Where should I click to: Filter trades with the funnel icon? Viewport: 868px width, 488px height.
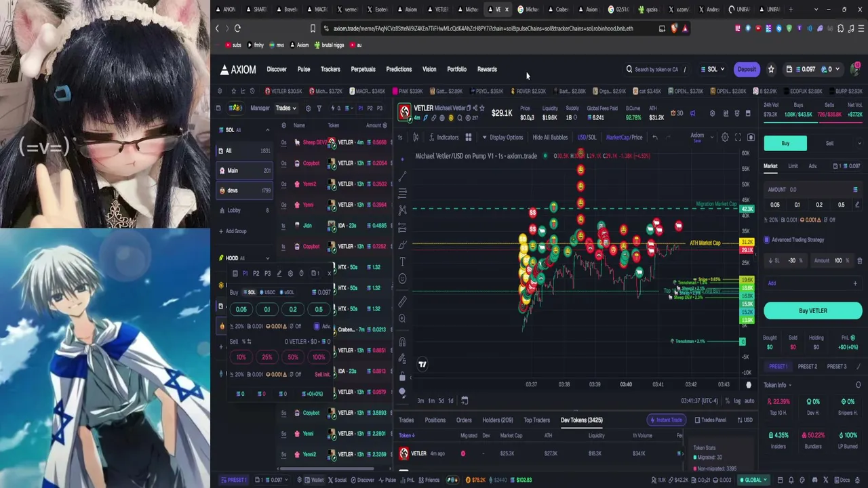319,108
